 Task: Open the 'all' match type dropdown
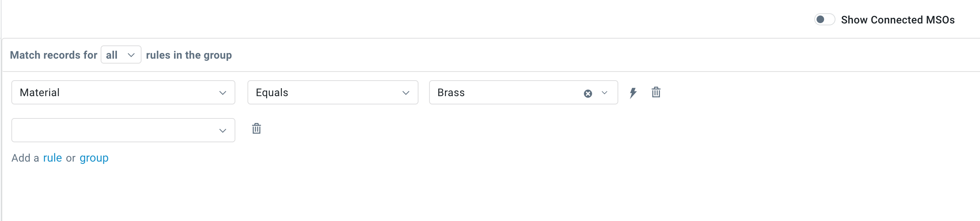pyautogui.click(x=121, y=55)
